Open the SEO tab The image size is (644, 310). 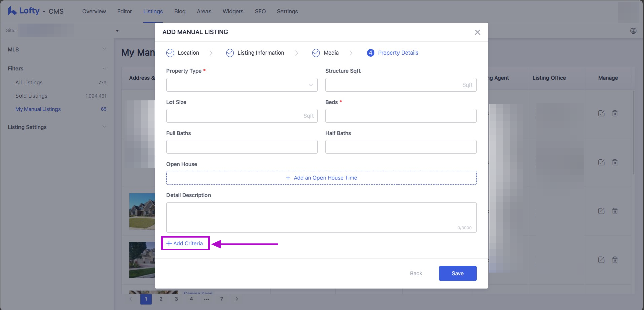click(260, 11)
